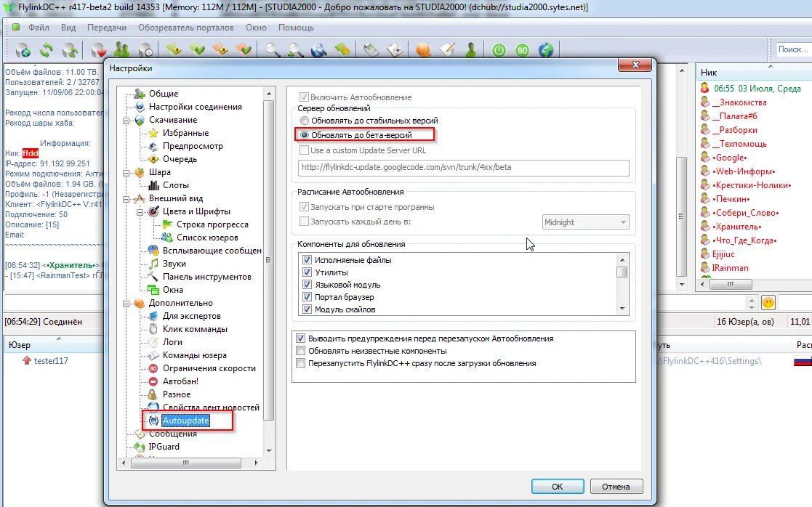Open notepad with pencil toolbar icon
The height and width of the screenshot is (507, 812).
(x=447, y=49)
